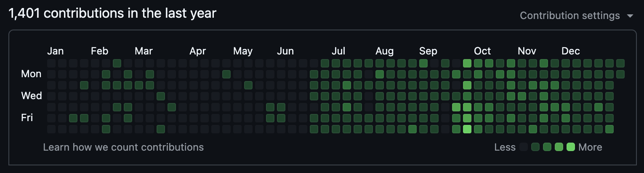
Task: Click the Wed weekday label
Action: coord(32,96)
